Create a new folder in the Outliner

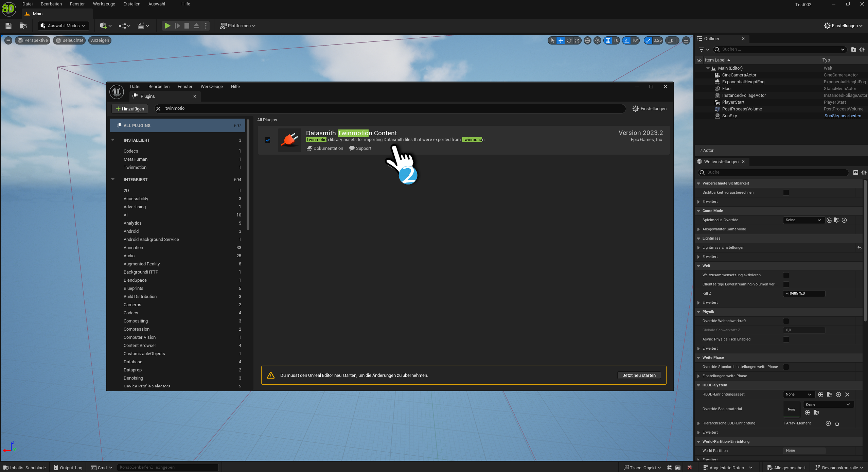(854, 50)
